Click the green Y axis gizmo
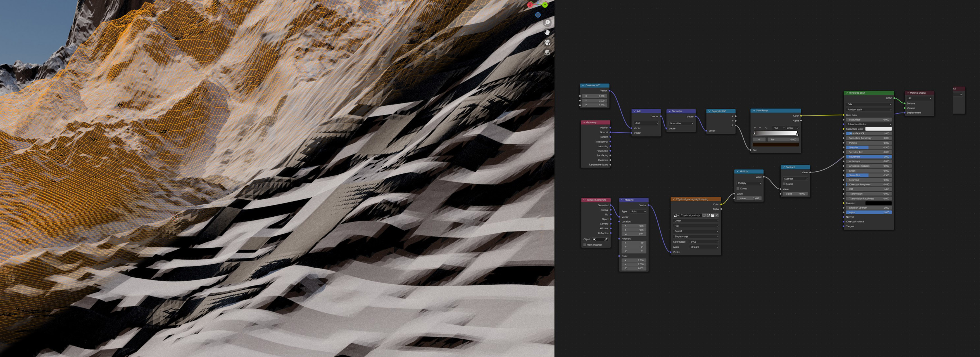Image resolution: width=980 pixels, height=357 pixels. pos(545,5)
